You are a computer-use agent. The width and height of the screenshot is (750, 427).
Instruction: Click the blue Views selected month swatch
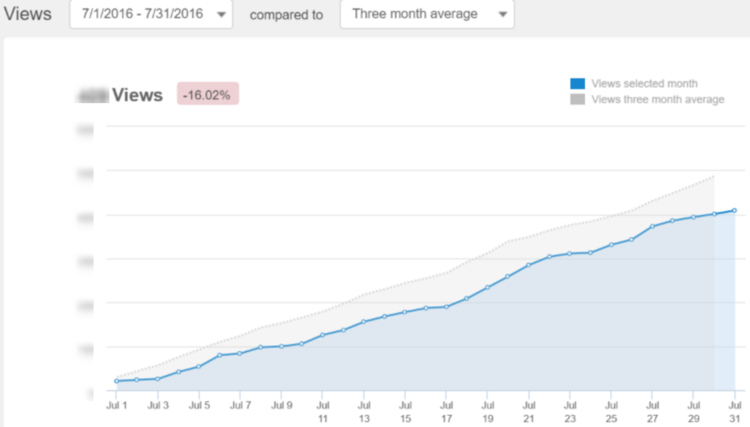tap(577, 84)
